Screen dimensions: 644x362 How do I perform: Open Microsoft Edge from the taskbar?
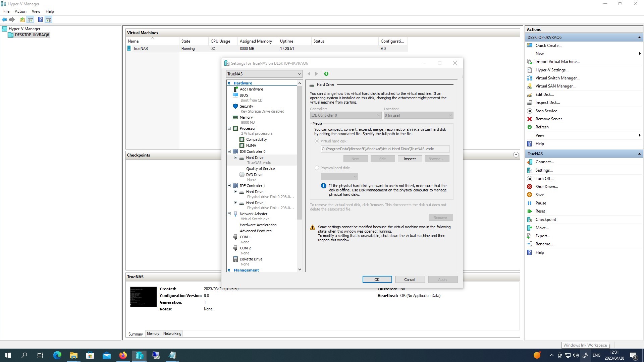pyautogui.click(x=57, y=355)
